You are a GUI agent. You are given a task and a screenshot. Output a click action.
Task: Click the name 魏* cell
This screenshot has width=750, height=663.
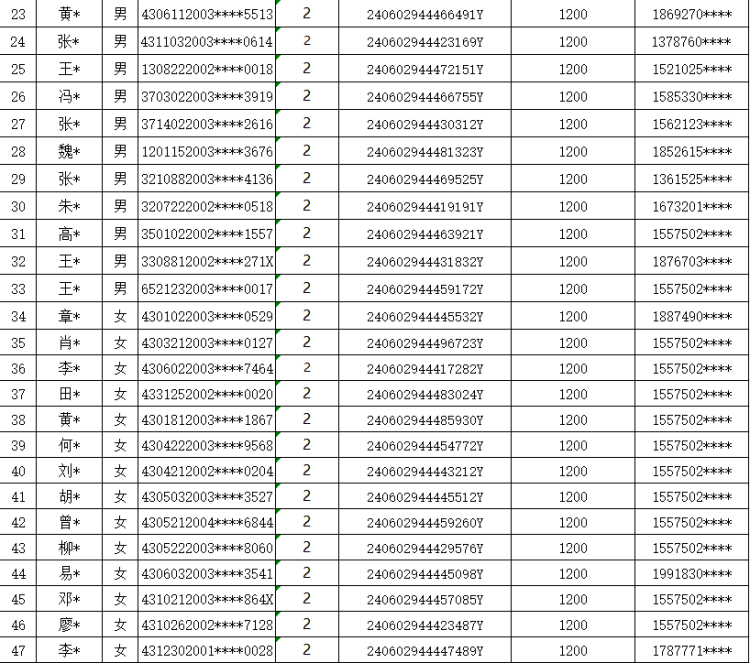tap(69, 151)
